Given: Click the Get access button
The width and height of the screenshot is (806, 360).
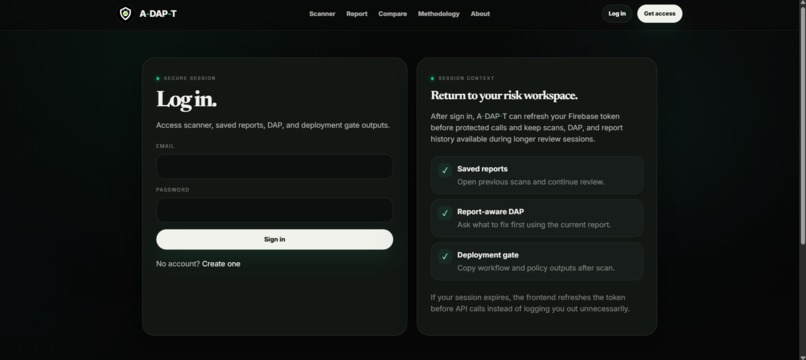Looking at the screenshot, I should click(x=660, y=14).
